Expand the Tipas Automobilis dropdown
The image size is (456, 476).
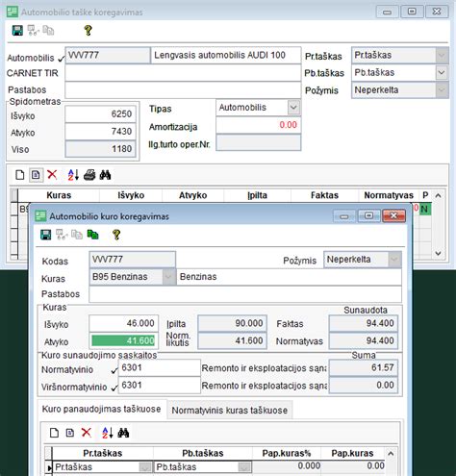click(x=293, y=108)
